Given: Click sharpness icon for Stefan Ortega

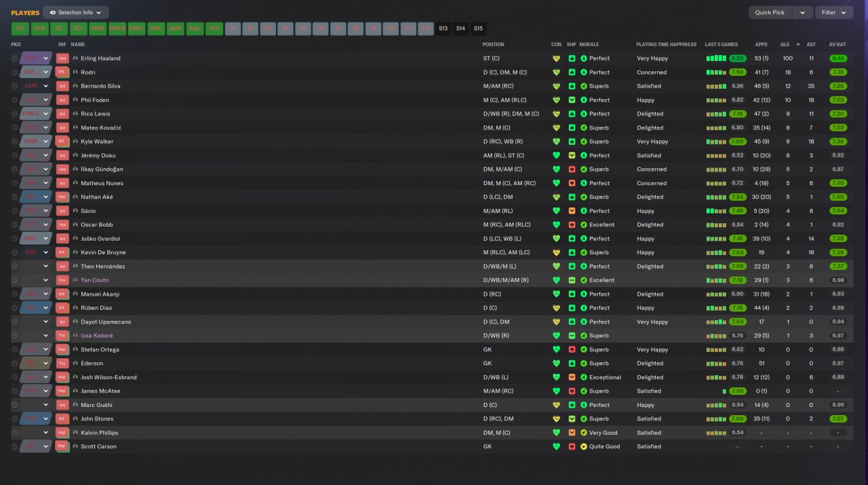Looking at the screenshot, I should point(572,349).
